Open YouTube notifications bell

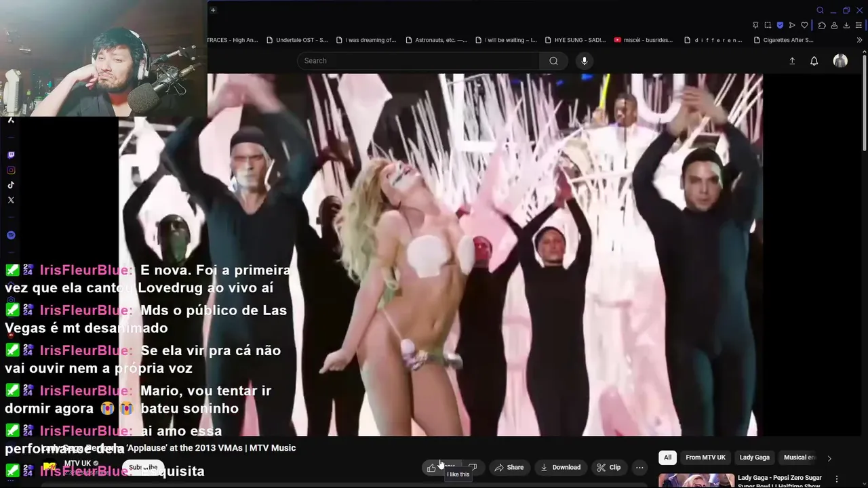click(x=814, y=61)
